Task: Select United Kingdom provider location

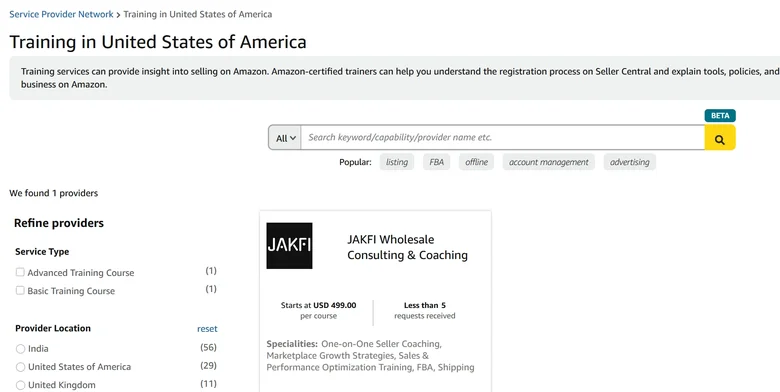Action: pyautogui.click(x=20, y=385)
